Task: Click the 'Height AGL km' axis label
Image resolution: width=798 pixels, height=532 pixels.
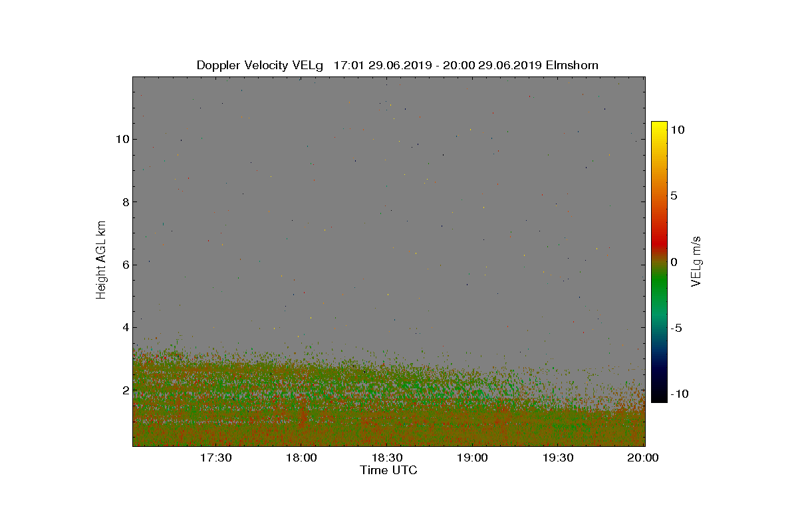Action: tap(101, 259)
